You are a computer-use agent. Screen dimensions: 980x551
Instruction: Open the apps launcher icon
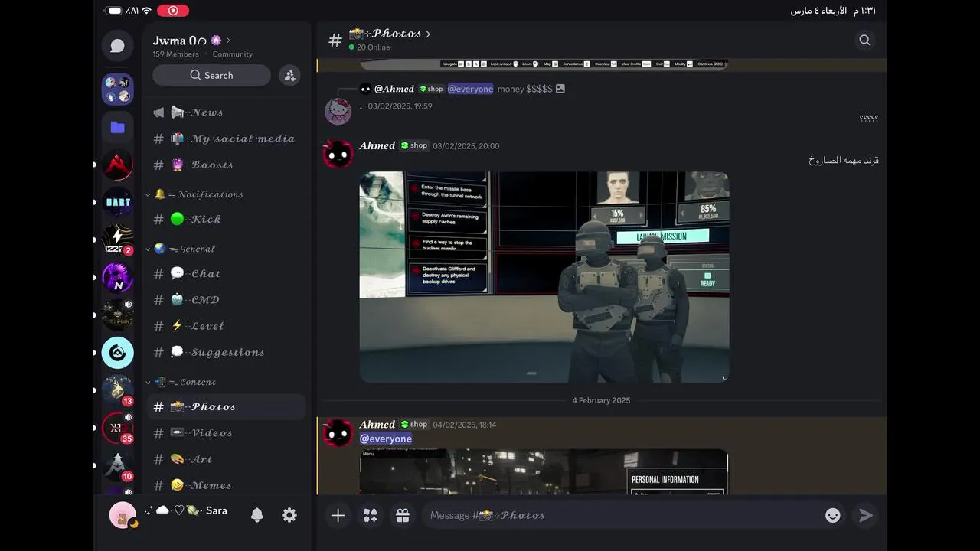click(x=371, y=515)
